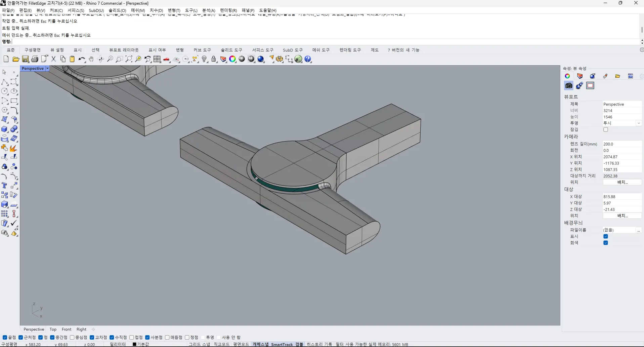Click the command prompt input field
The height and width of the screenshot is (347, 644).
[x=326, y=42]
